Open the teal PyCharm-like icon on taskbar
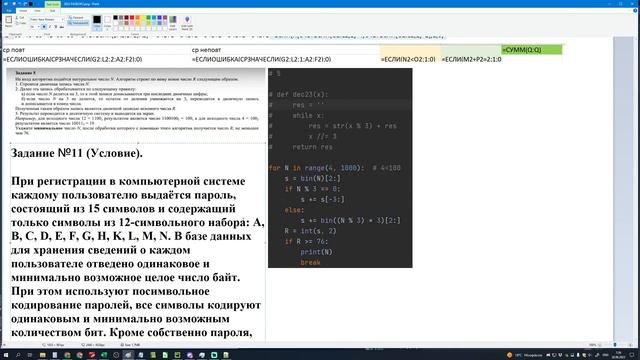 coord(214,355)
